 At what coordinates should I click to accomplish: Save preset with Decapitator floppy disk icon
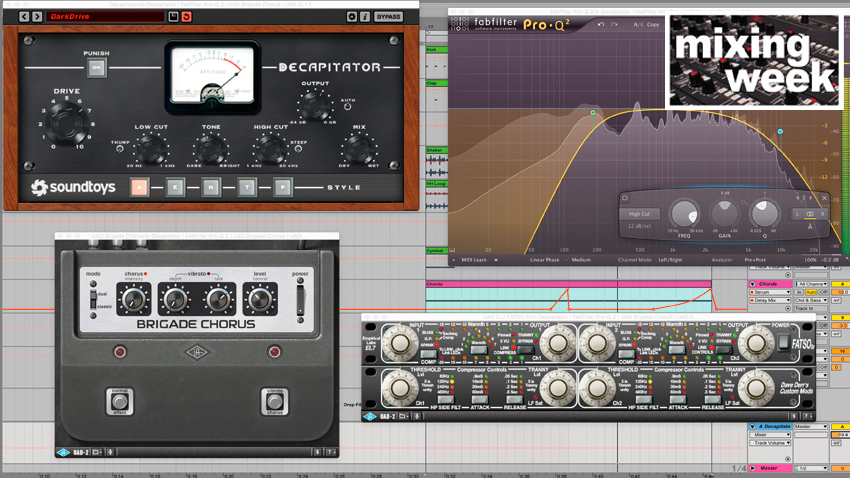coord(173,17)
